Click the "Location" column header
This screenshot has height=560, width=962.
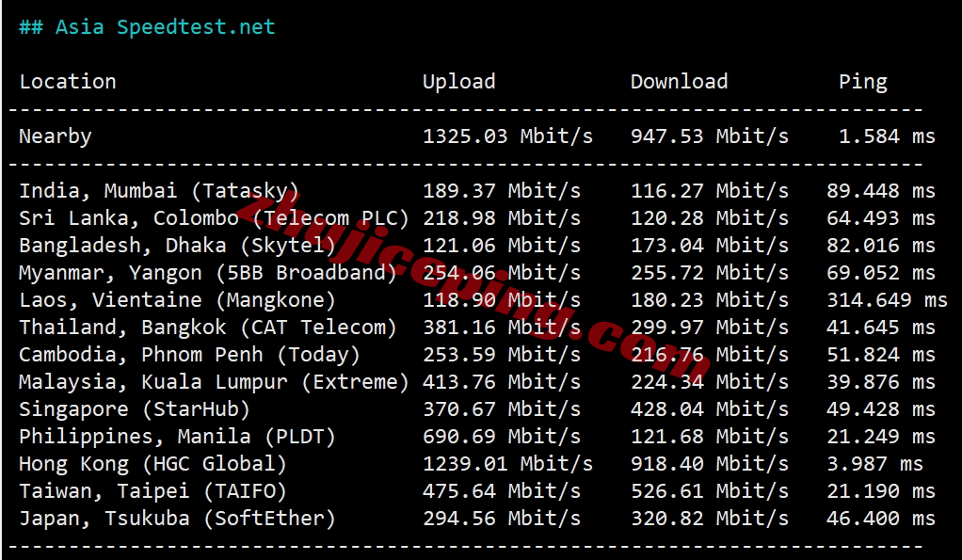pos(68,82)
